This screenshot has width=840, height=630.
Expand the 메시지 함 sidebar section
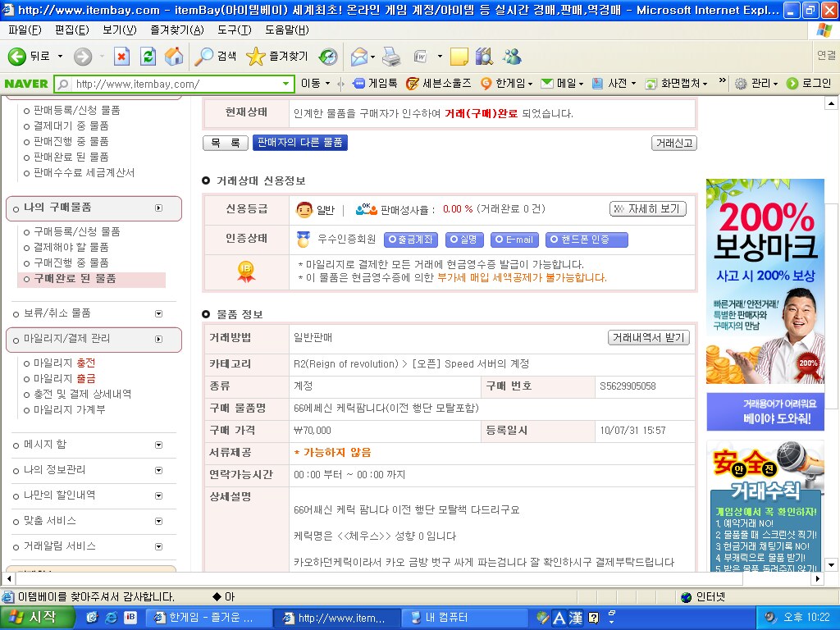(158, 445)
